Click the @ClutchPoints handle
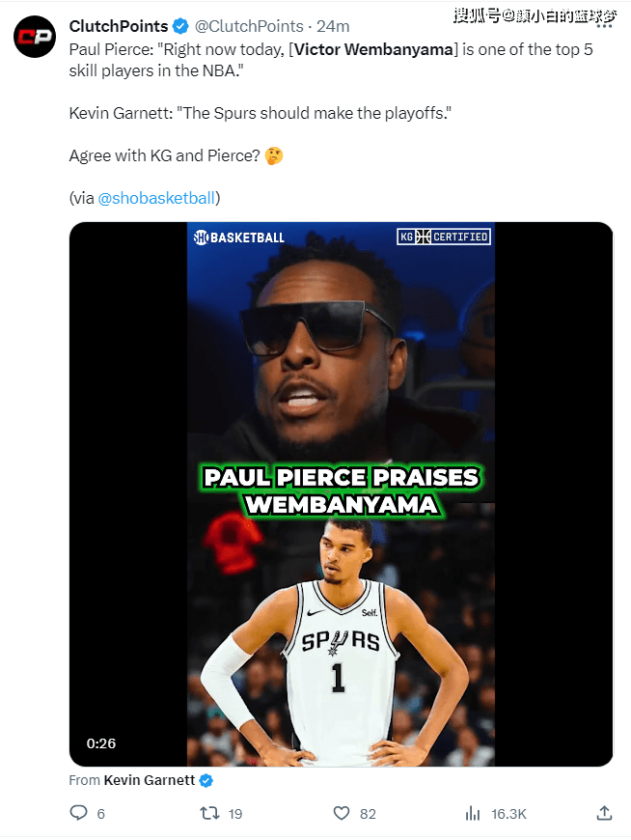Viewport: 631px width, 840px height. 249,26
